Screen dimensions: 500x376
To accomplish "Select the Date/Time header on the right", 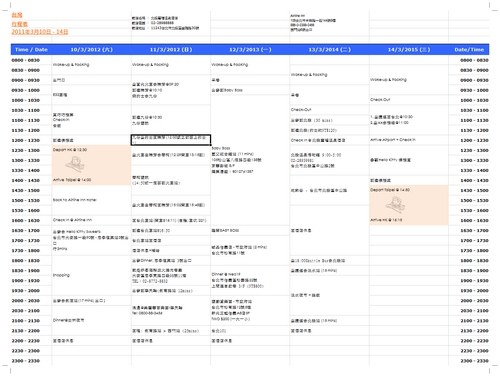I will tap(469, 50).
